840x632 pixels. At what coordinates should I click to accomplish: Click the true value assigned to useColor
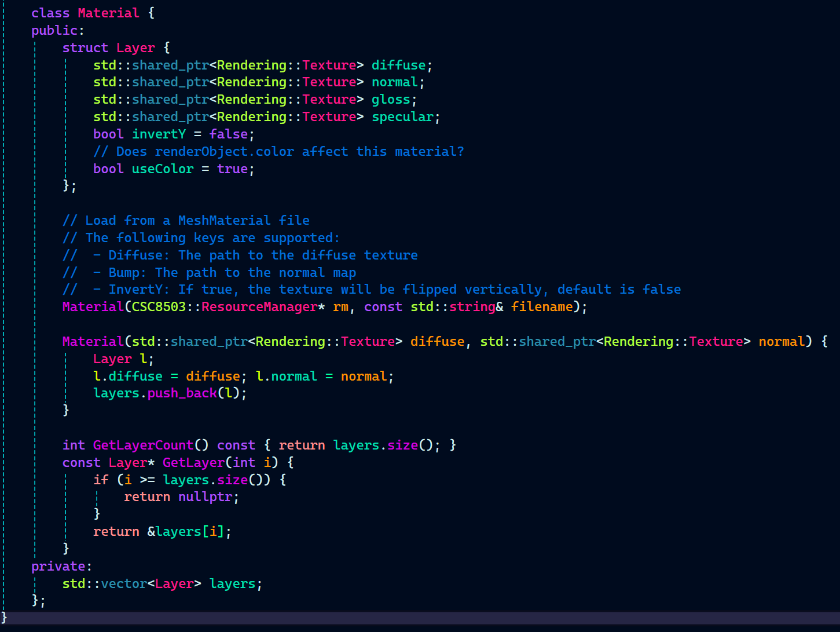click(232, 169)
